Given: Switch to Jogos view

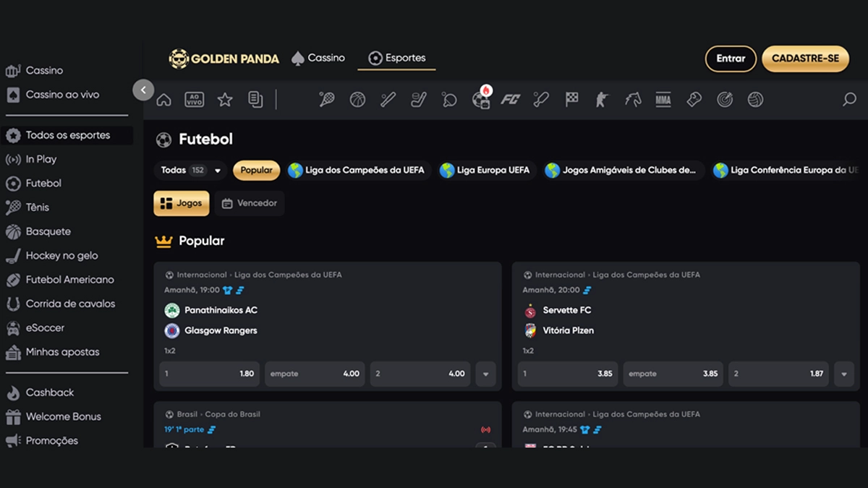Looking at the screenshot, I should (182, 204).
